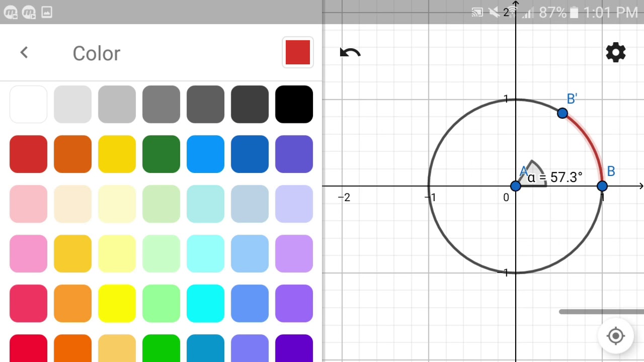Select point B on the x-axis
The height and width of the screenshot is (362, 644).
pos(602,186)
